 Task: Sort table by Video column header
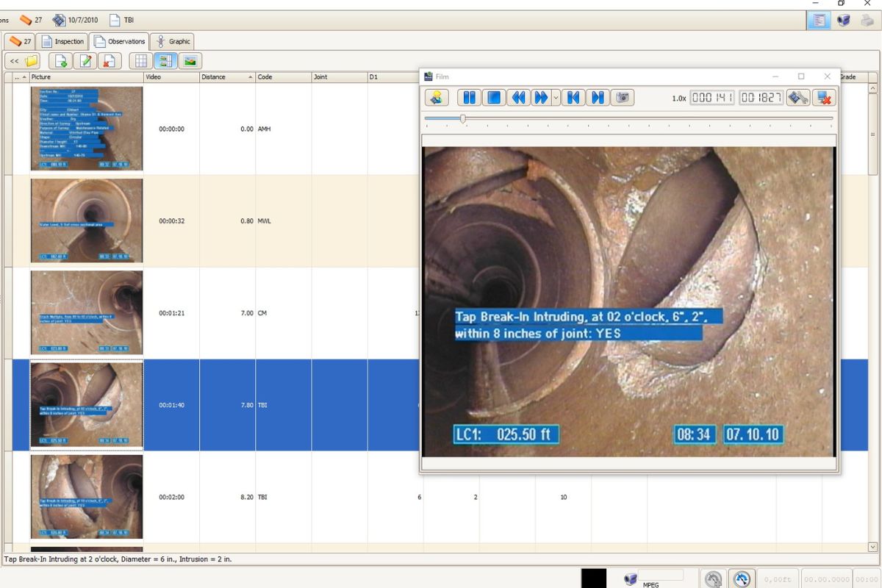pyautogui.click(x=171, y=76)
